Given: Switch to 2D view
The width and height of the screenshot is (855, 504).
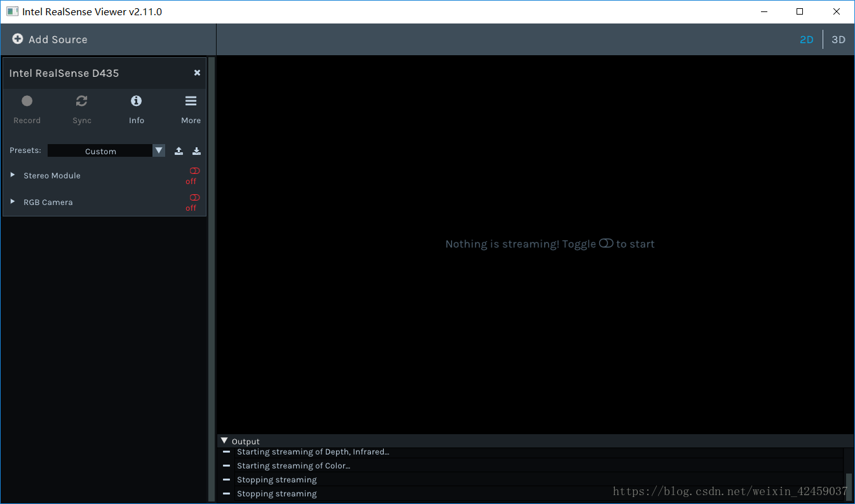Looking at the screenshot, I should (x=806, y=39).
